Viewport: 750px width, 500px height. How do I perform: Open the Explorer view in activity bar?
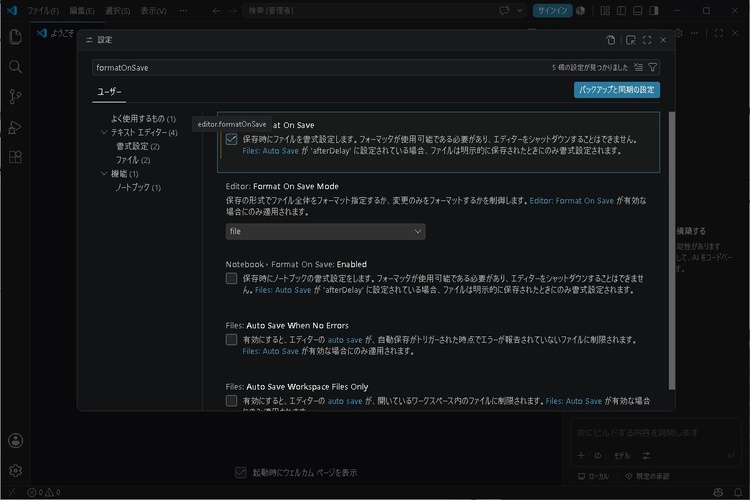[15, 37]
